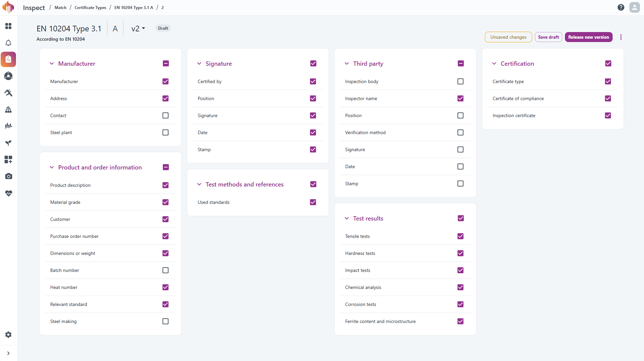
Task: Click Release new version button
Action: point(589,37)
